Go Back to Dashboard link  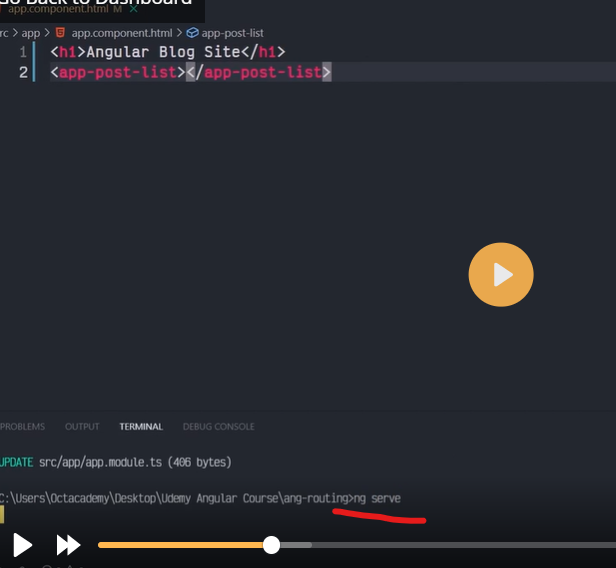click(x=100, y=4)
